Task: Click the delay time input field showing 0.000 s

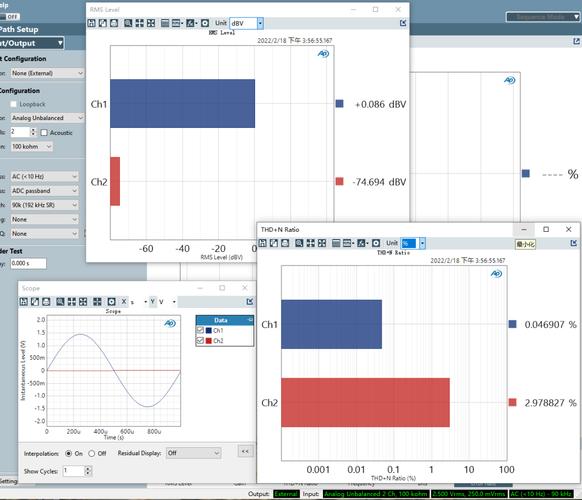Action: click(x=29, y=263)
